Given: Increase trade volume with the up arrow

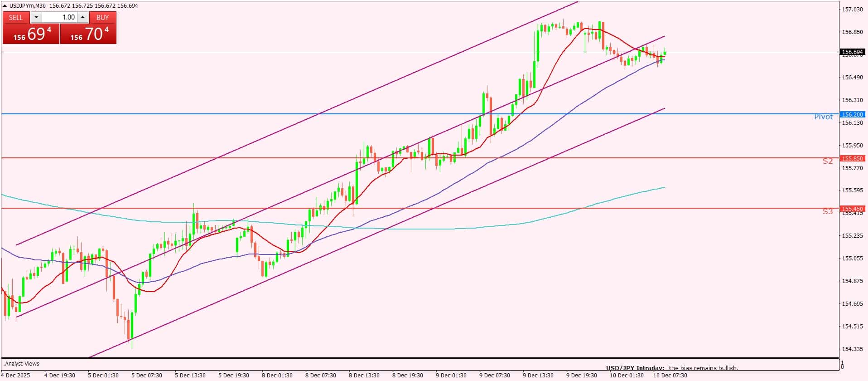Looking at the screenshot, I should click(x=82, y=17).
